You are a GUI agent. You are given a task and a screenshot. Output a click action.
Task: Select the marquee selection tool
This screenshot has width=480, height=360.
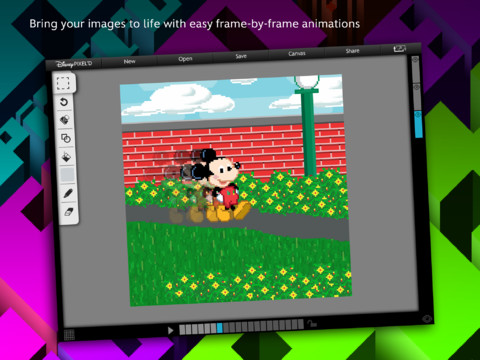tap(63, 83)
